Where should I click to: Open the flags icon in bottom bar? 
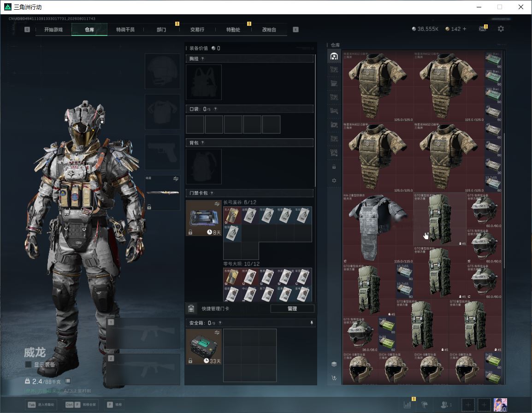point(425,405)
